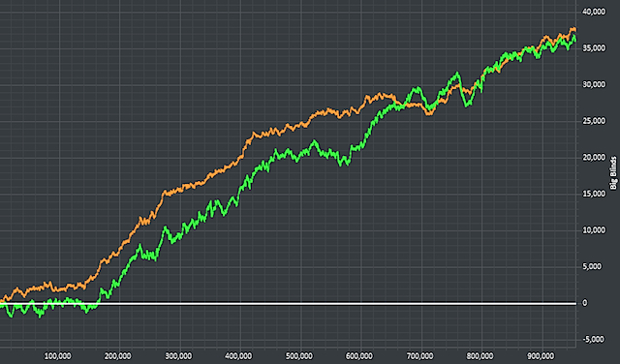Click the 100,000 x-axis label
This screenshot has width=620, height=364.
57,355
